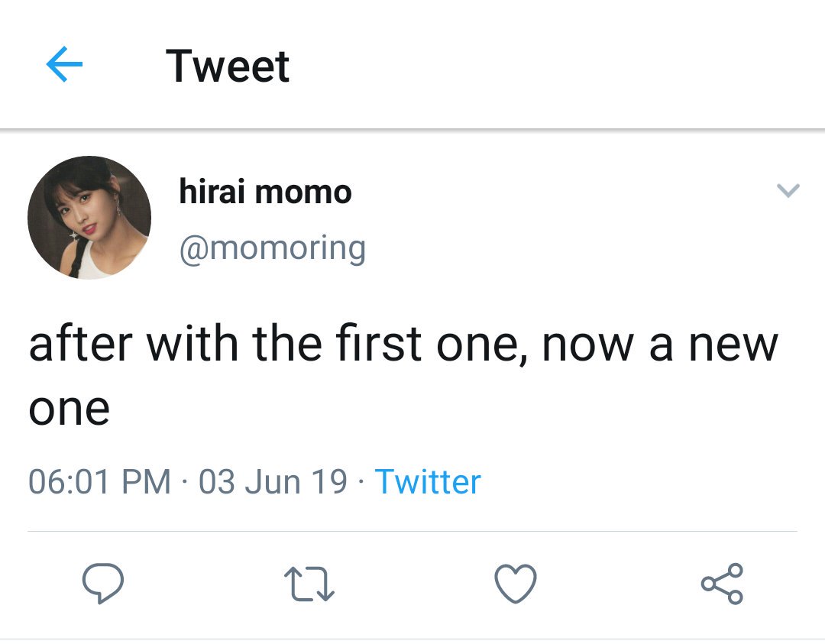Open the @momoring handle

pyautogui.click(x=273, y=248)
